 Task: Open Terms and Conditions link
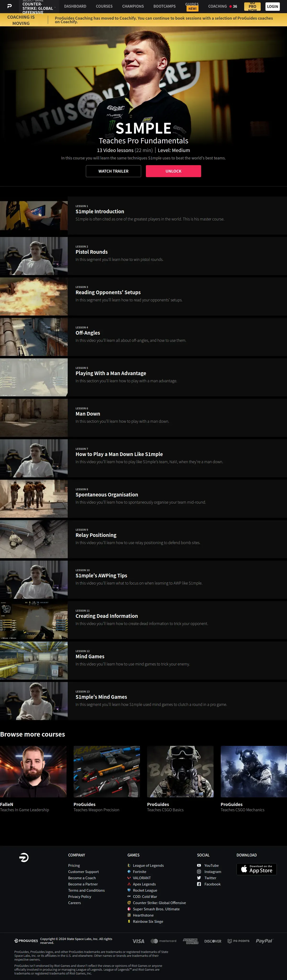pyautogui.click(x=86, y=890)
